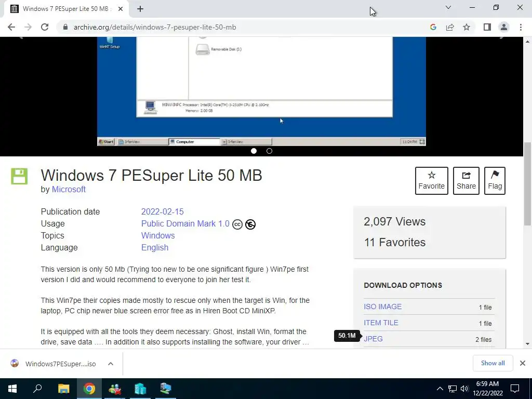Click the screenshot preview image
The width and height of the screenshot is (532, 399).
click(261, 91)
